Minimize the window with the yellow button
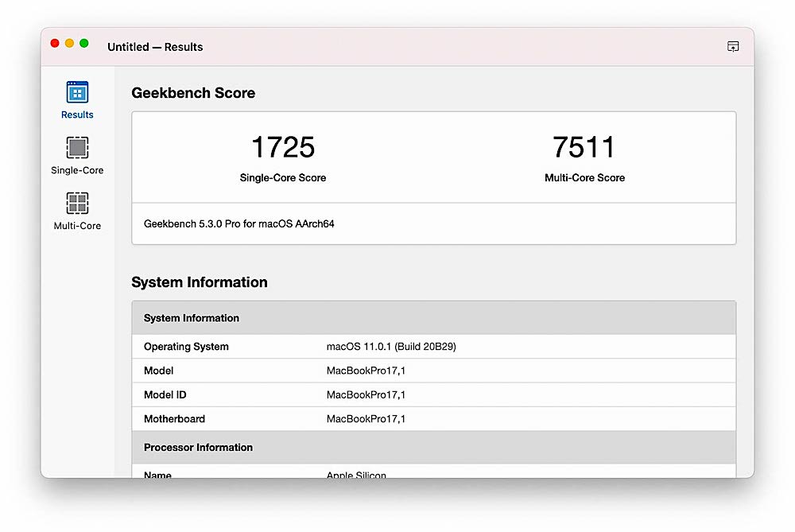This screenshot has height=532, width=795. coord(69,44)
